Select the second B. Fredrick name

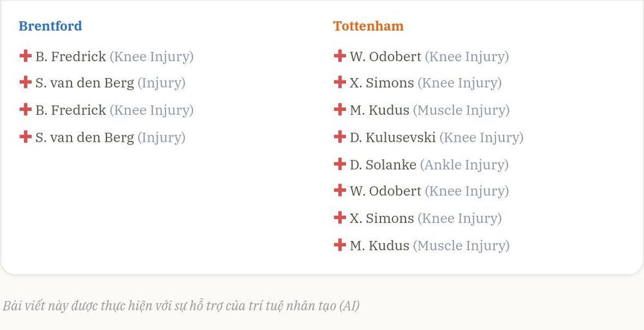click(71, 110)
